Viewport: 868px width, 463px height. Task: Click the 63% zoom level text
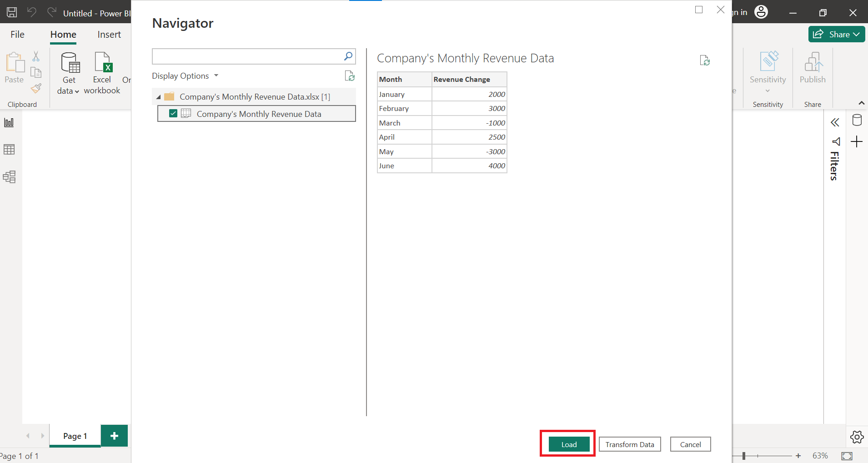tap(820, 456)
